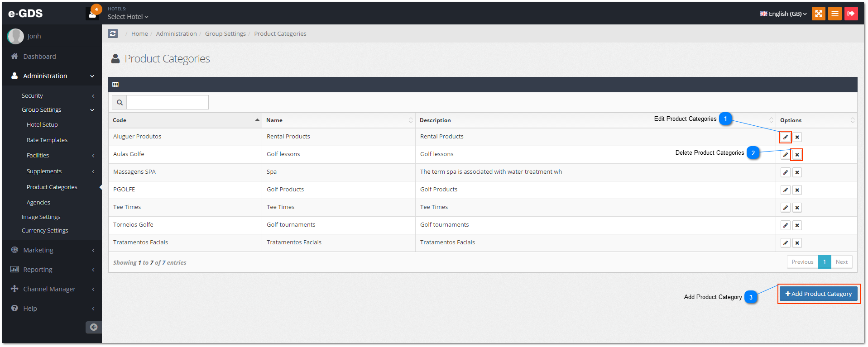The height and width of the screenshot is (347, 868).
Task: Open the orange hamburger menu icon
Action: tap(834, 14)
